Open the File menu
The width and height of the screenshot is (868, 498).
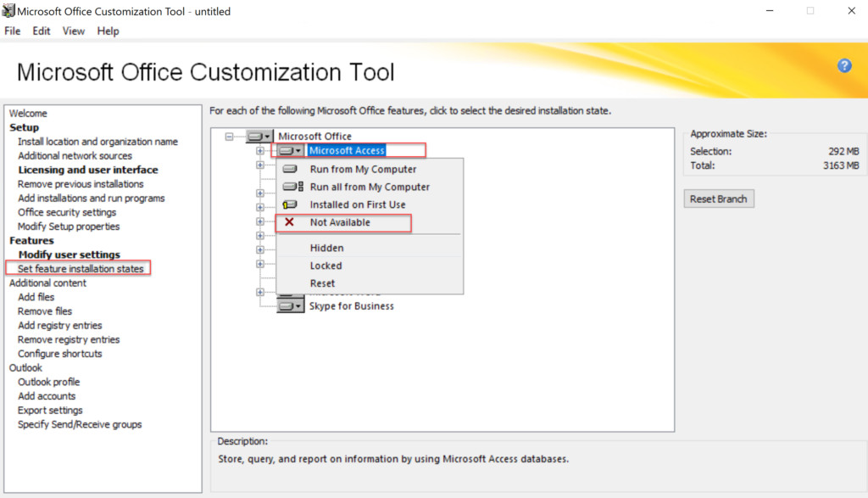click(x=13, y=31)
